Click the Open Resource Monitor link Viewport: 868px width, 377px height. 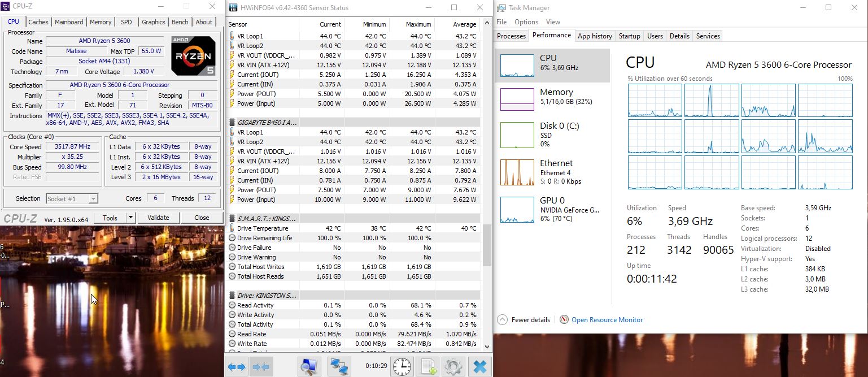pos(607,320)
